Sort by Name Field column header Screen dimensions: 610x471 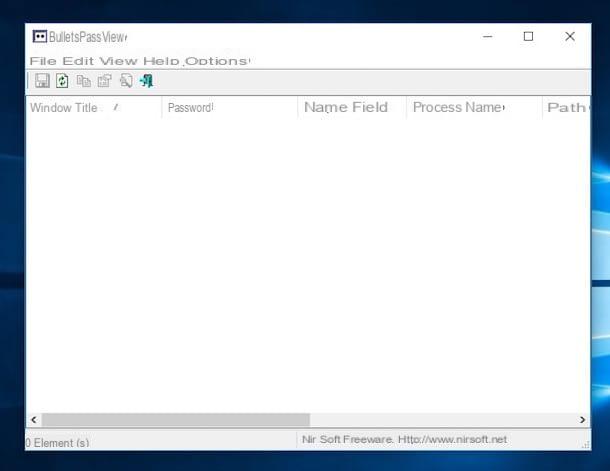click(x=352, y=107)
